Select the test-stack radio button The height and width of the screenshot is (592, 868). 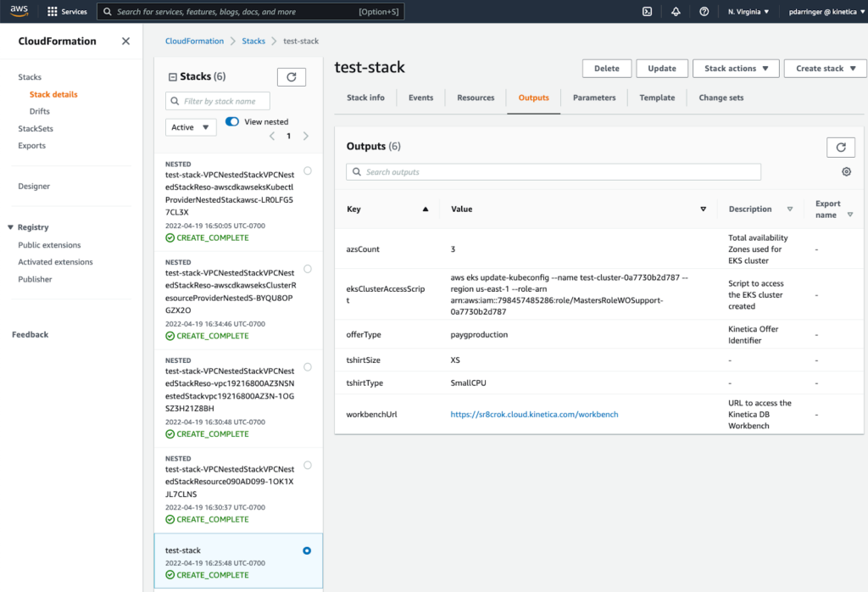pyautogui.click(x=307, y=550)
